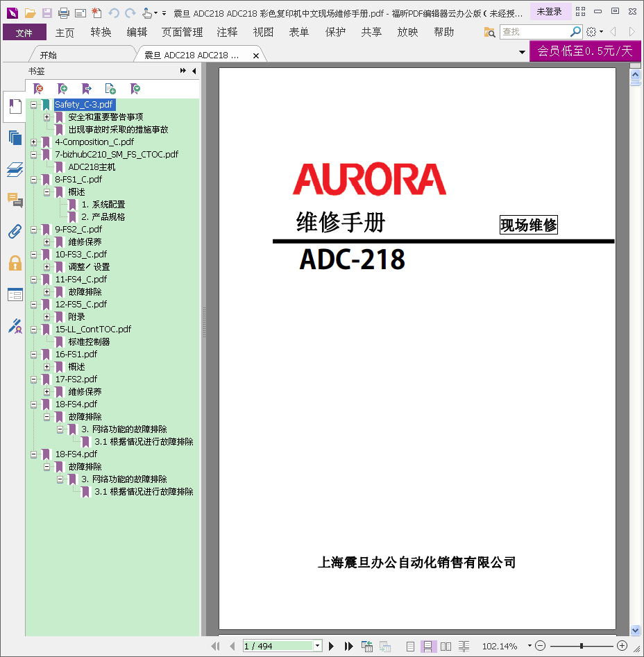Expand the 附录 bookmark node
The image size is (644, 657).
coord(47,317)
